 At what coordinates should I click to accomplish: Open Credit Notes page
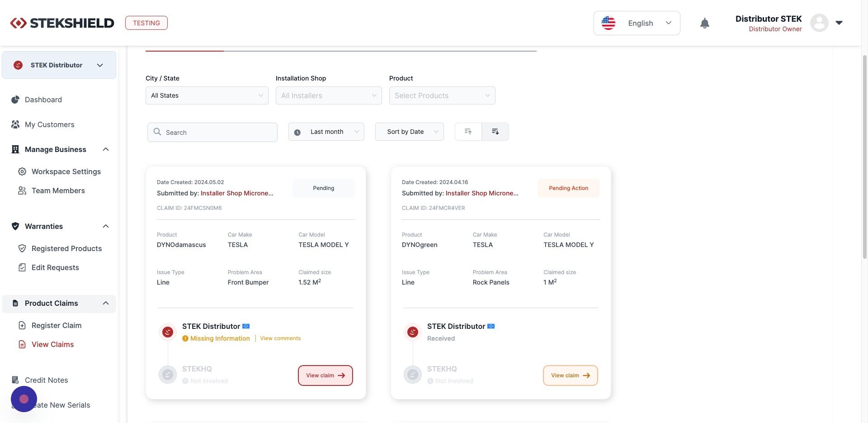(46, 380)
